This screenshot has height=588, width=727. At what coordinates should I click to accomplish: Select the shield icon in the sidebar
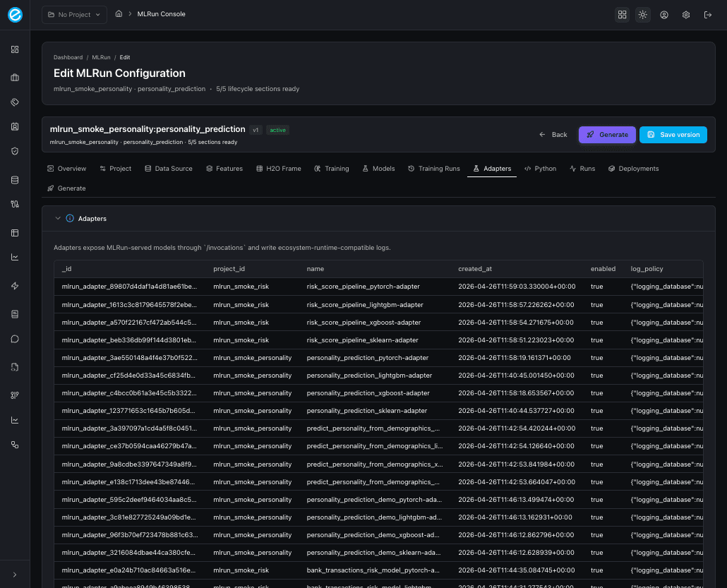pyautogui.click(x=14, y=151)
